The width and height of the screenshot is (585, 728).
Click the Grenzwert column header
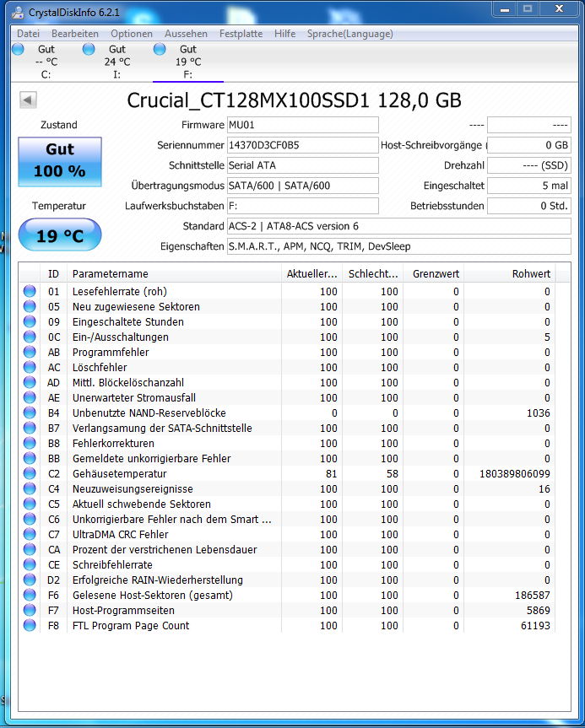coord(434,274)
